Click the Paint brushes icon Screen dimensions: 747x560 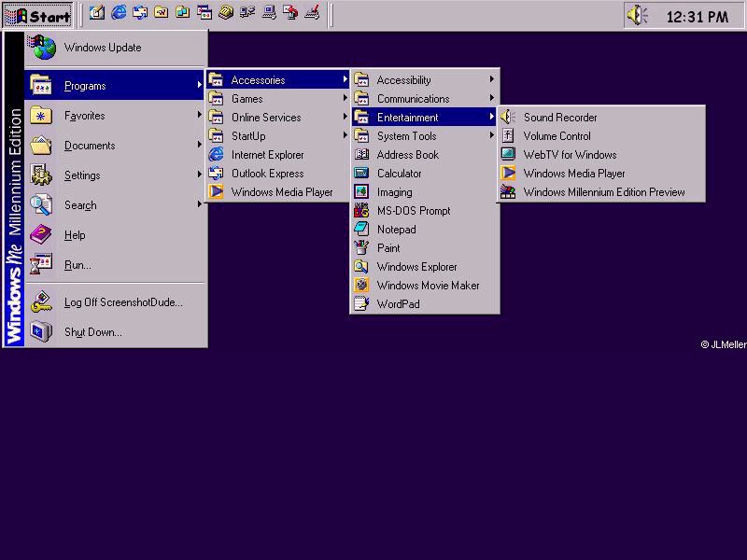pos(361,247)
